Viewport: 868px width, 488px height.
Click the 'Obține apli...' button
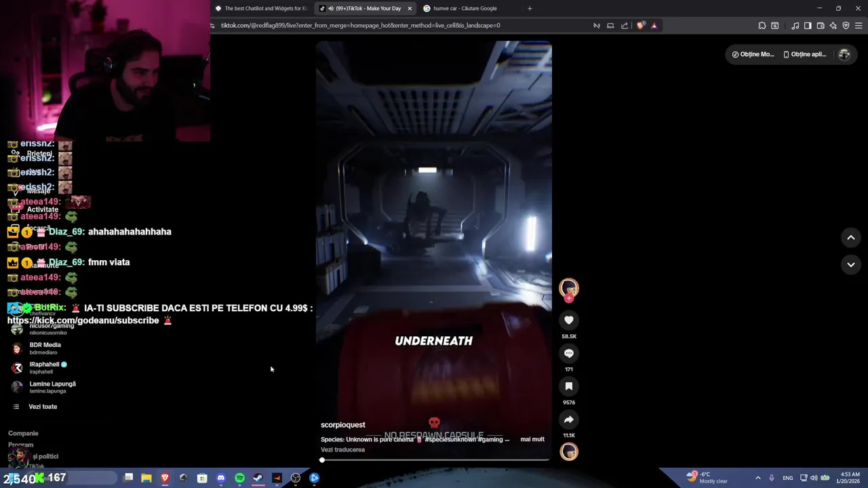click(805, 54)
